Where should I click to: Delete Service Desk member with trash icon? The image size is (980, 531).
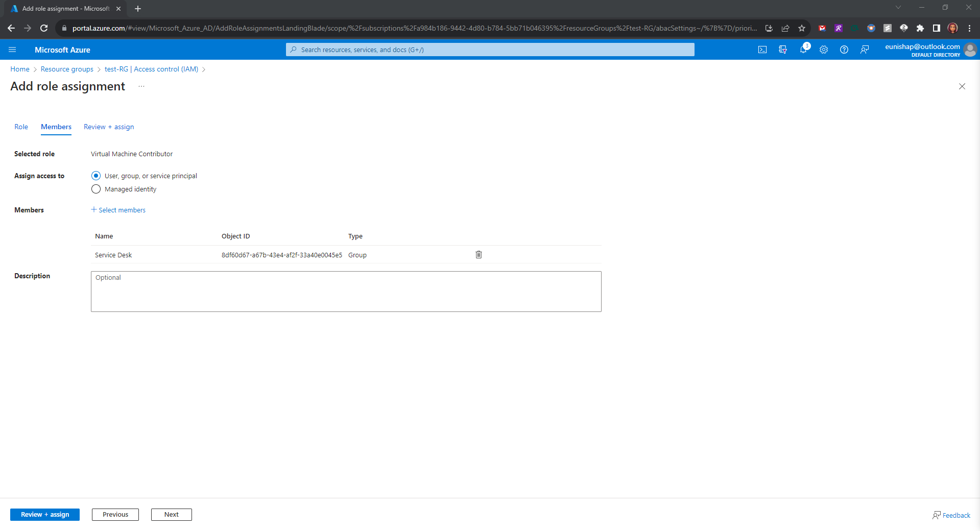479,255
